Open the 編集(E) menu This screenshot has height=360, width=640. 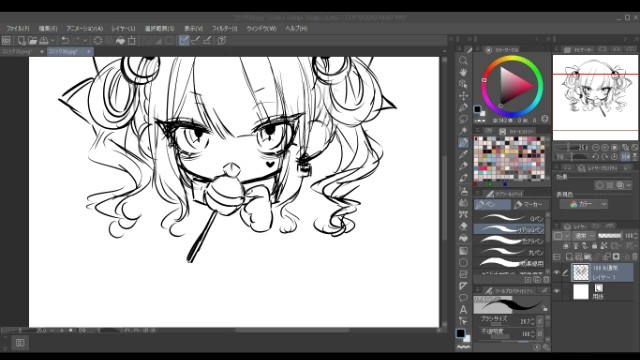coord(48,29)
